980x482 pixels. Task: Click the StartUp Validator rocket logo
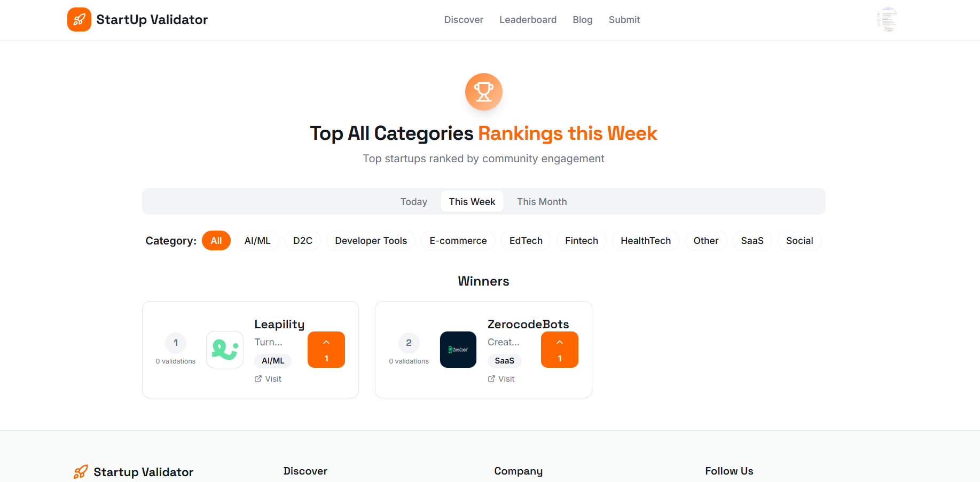coord(79,19)
